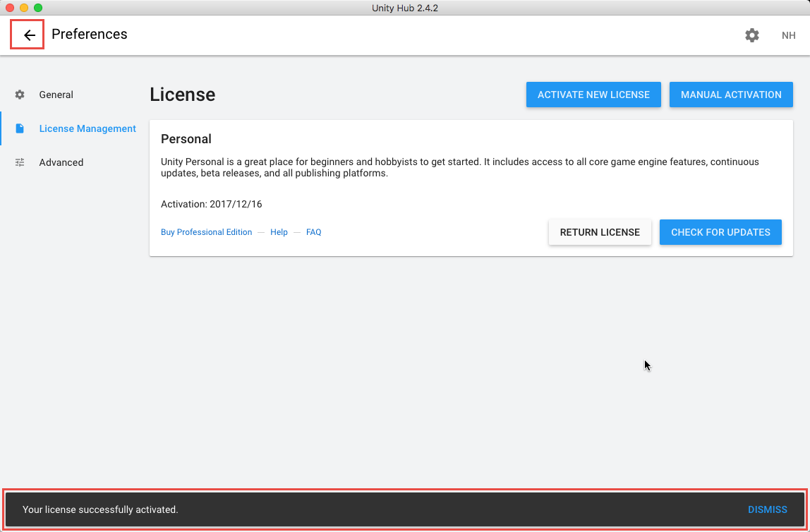Click the Personal license heading
This screenshot has height=532, width=810.
tap(186, 139)
